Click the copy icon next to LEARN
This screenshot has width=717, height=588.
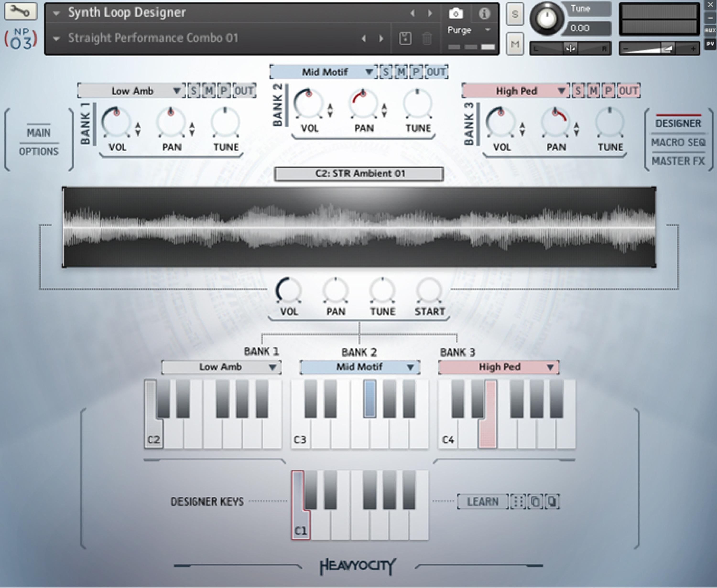[535, 501]
